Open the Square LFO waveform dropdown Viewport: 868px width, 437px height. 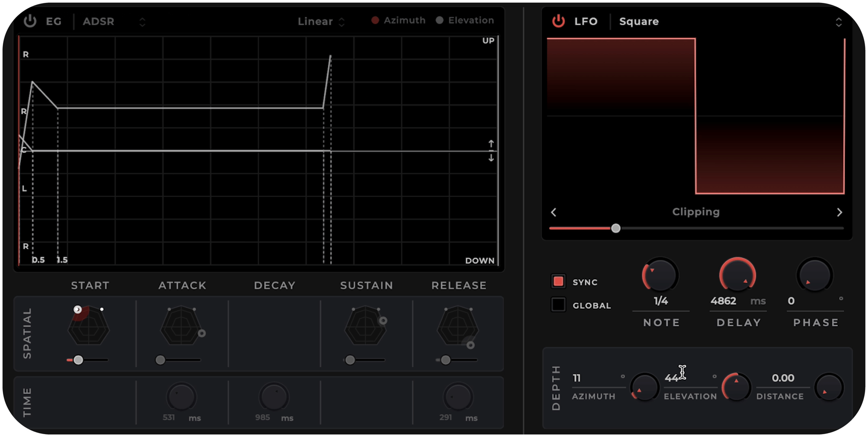coord(730,22)
